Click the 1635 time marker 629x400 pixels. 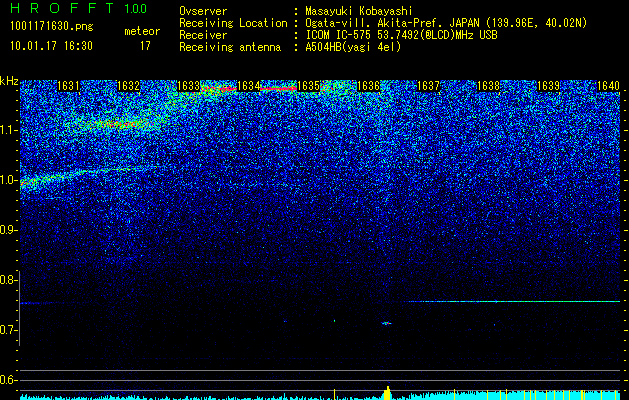[308, 86]
